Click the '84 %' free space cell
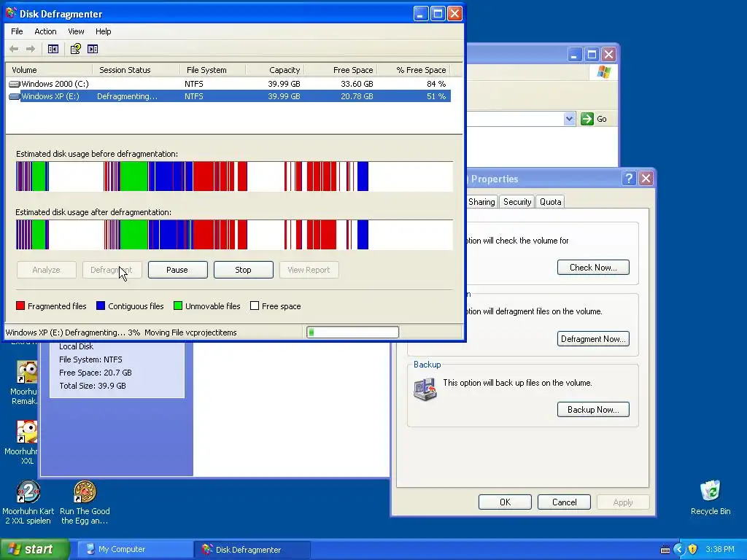The height and width of the screenshot is (560, 747). tap(436, 84)
